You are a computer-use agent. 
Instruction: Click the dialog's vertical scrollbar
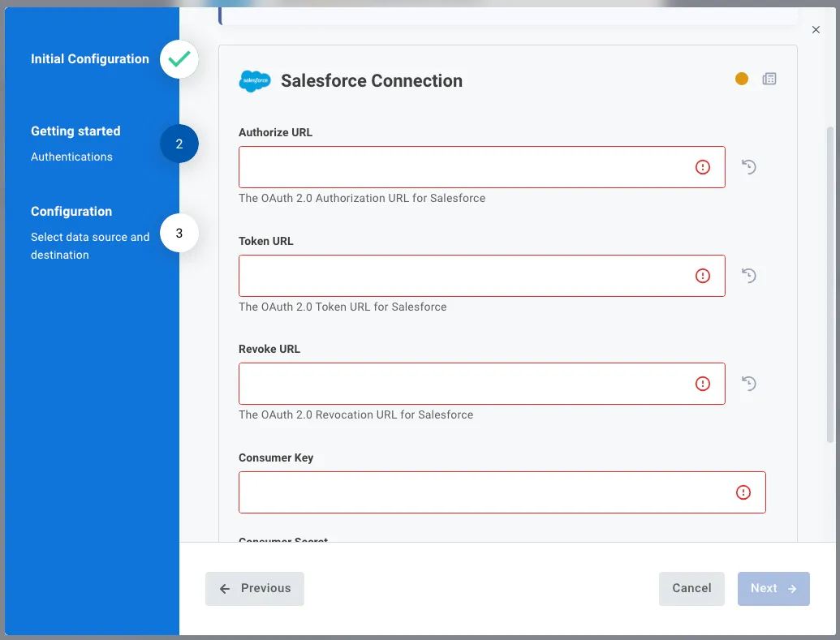pyautogui.click(x=830, y=285)
